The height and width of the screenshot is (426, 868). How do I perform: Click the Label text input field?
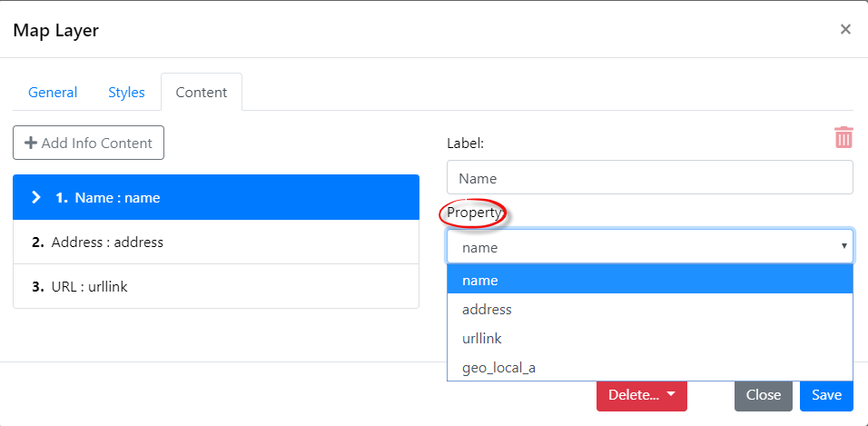pyautogui.click(x=650, y=178)
